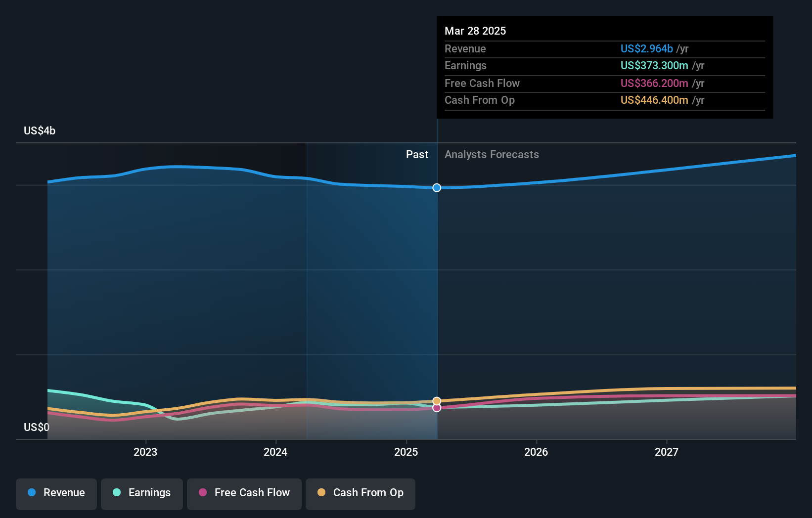Click the US$4b y-axis label
The width and height of the screenshot is (812, 518).
pyautogui.click(x=40, y=130)
